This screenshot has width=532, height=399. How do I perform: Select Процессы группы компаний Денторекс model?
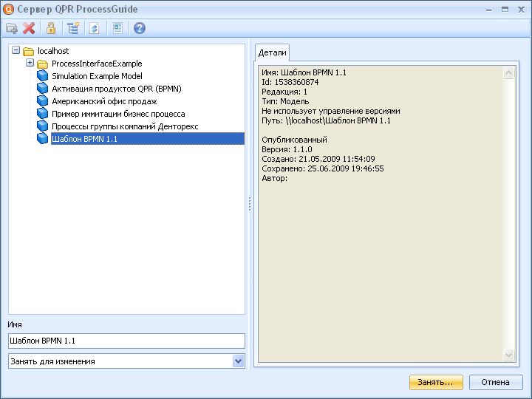(125, 126)
